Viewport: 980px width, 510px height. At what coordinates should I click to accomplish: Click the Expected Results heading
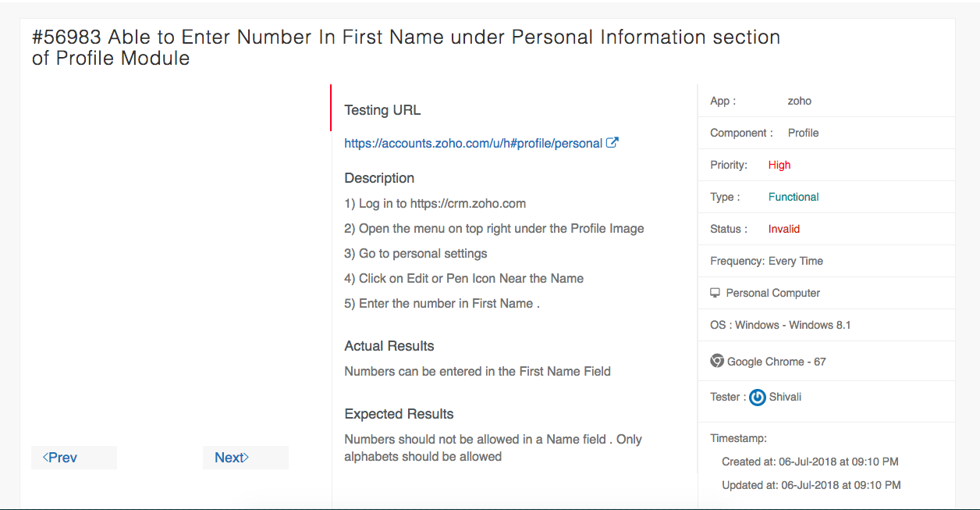click(399, 414)
